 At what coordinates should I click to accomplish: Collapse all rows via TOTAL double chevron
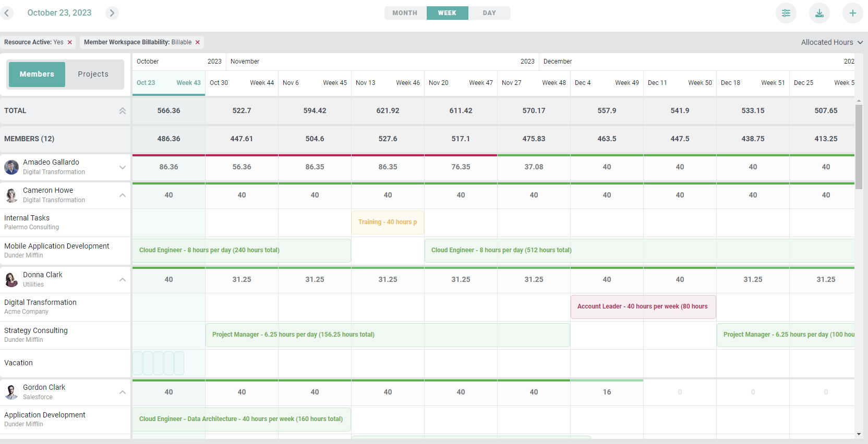123,110
